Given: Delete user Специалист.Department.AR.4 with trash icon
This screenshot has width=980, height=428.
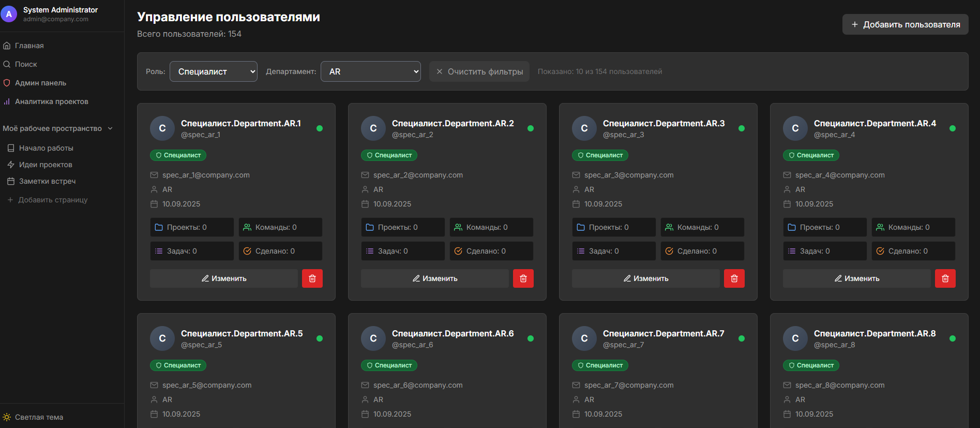Looking at the screenshot, I should pyautogui.click(x=945, y=278).
